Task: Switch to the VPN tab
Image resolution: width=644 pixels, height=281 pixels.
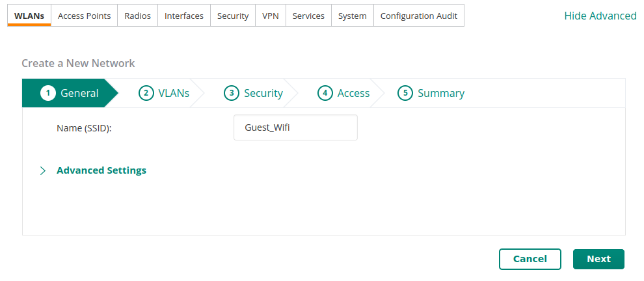Action: (x=270, y=16)
